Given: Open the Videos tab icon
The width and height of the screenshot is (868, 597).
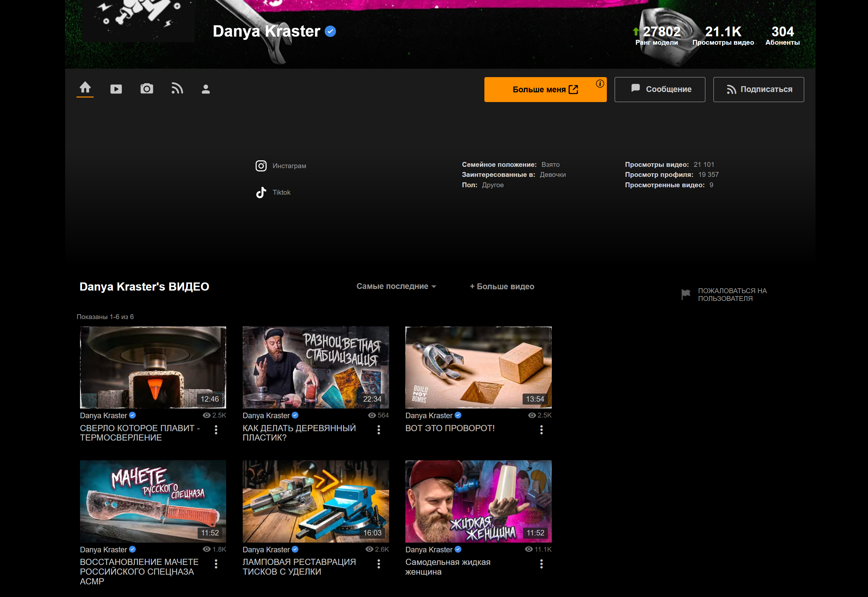Looking at the screenshot, I should coord(116,89).
